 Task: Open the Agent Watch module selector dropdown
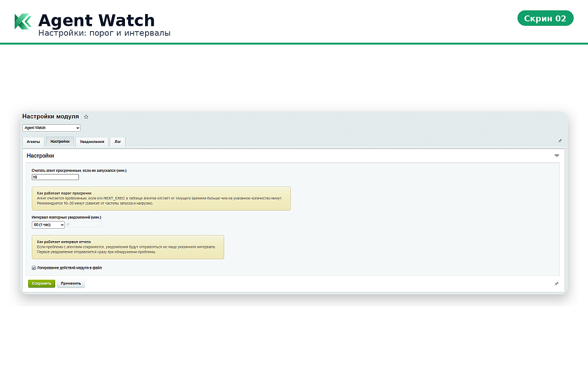click(x=51, y=128)
